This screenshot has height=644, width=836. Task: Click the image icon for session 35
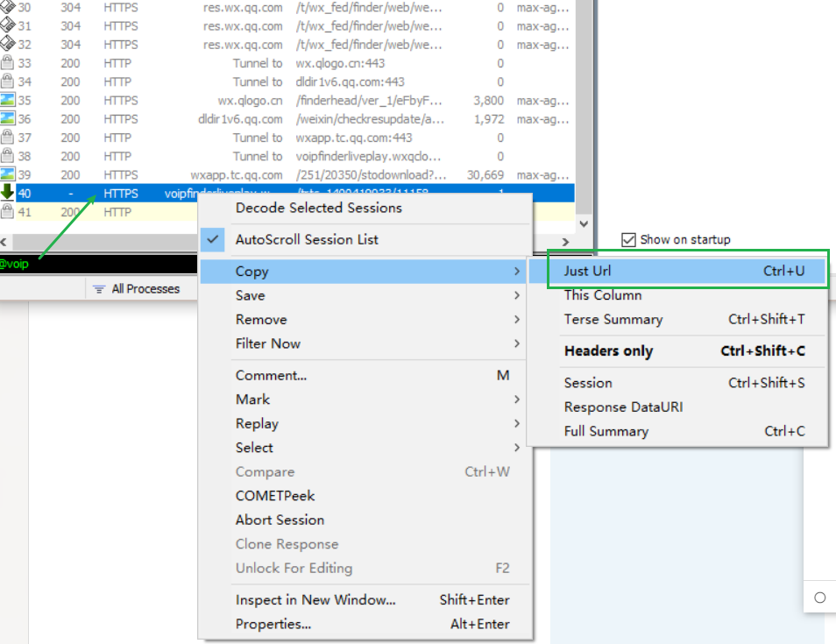click(x=8, y=101)
